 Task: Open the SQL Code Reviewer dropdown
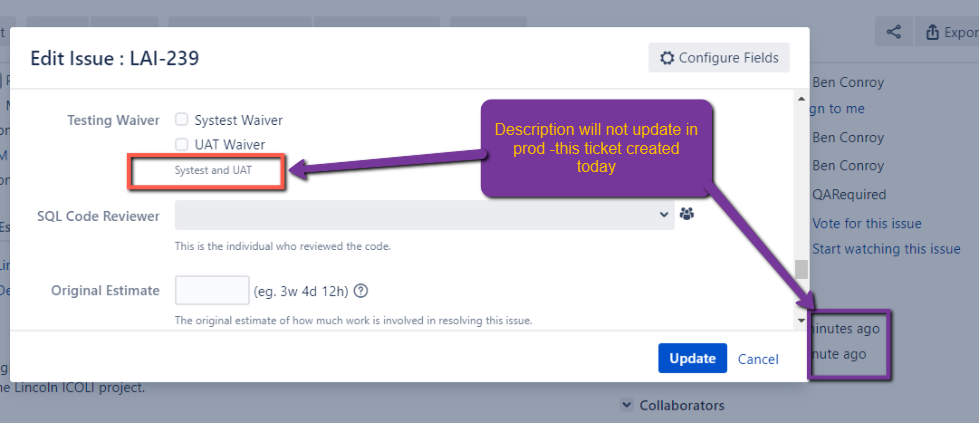[x=425, y=215]
